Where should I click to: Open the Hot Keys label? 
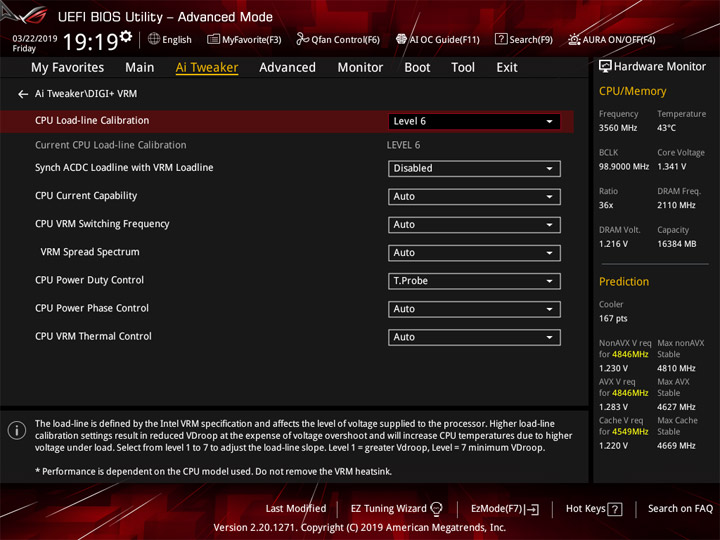pyautogui.click(x=585, y=509)
